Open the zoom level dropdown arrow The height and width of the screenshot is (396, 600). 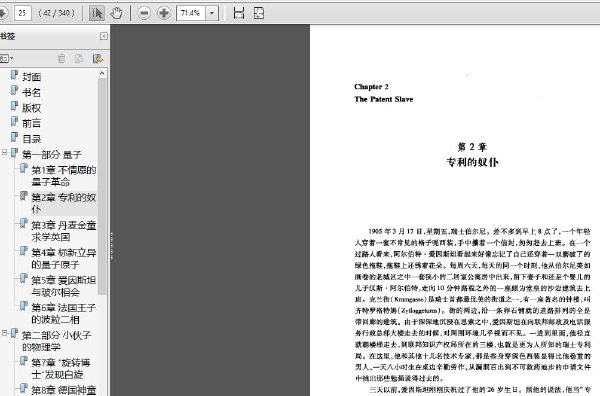[x=212, y=13]
